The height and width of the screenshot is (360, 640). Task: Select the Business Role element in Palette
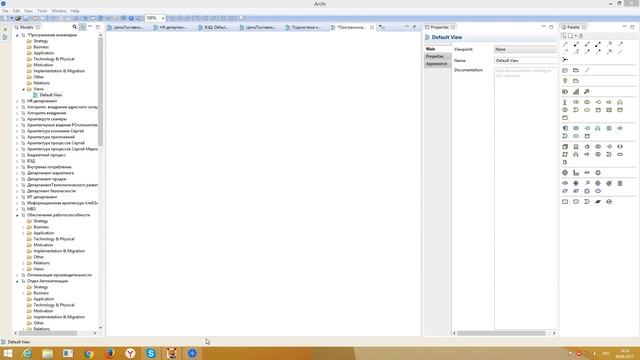click(576, 102)
